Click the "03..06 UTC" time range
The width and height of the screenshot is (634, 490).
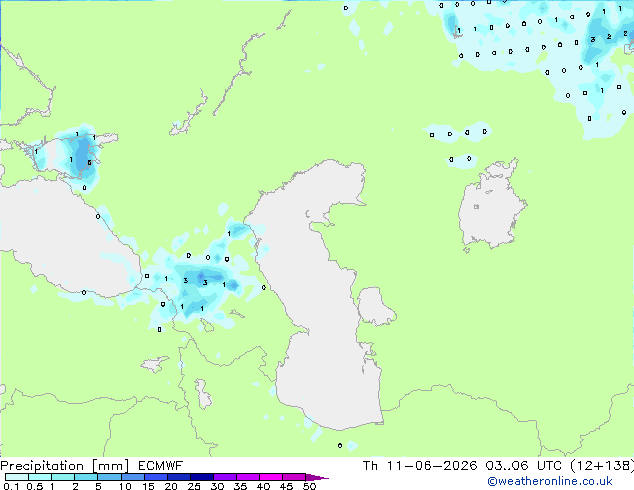(x=524, y=466)
